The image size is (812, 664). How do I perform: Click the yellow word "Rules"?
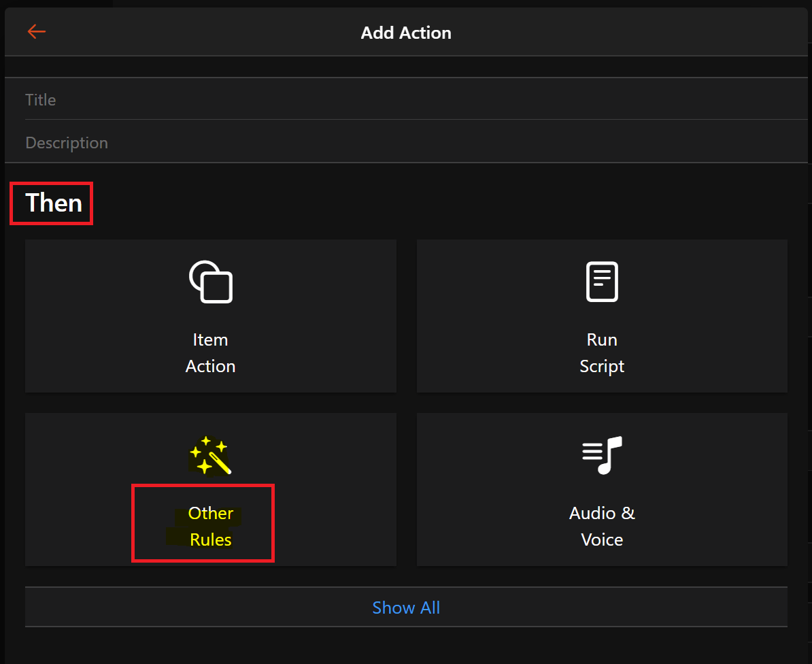click(x=211, y=540)
